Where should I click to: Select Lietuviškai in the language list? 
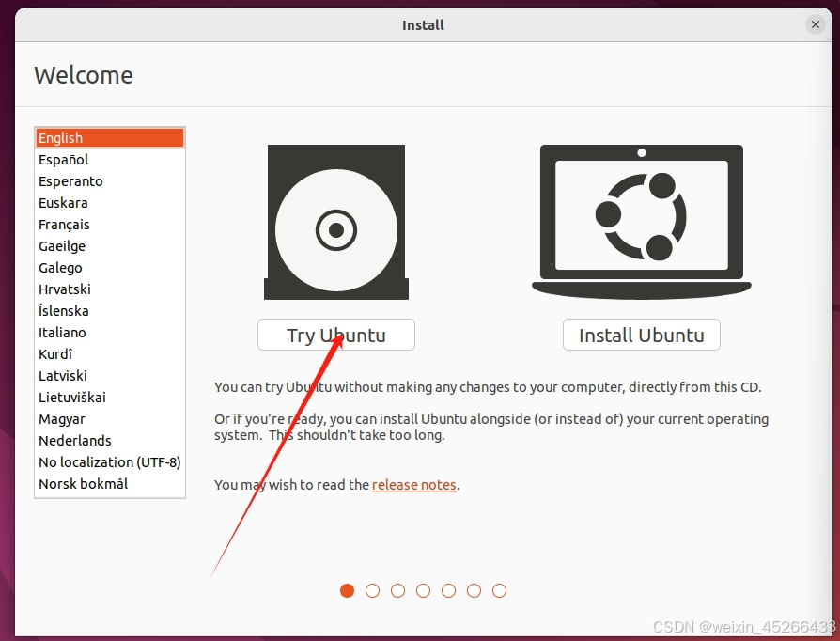tap(110, 398)
